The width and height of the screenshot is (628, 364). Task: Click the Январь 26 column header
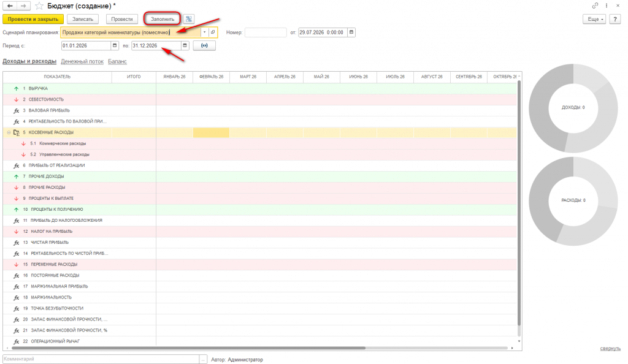coord(174,77)
